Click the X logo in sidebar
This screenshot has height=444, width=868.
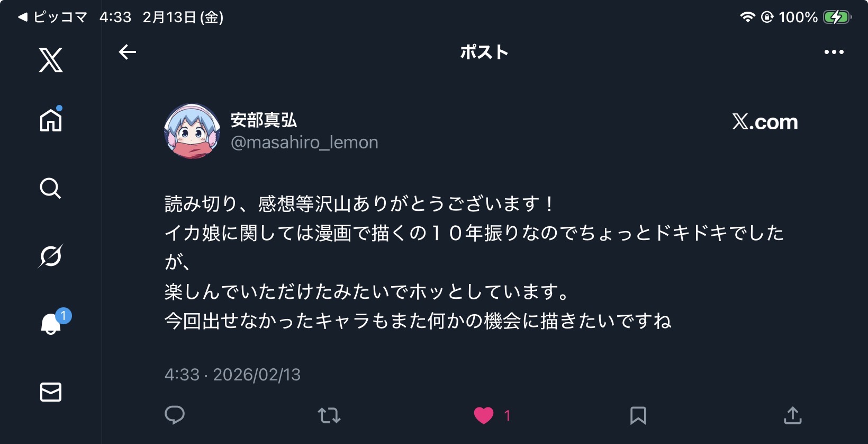51,60
